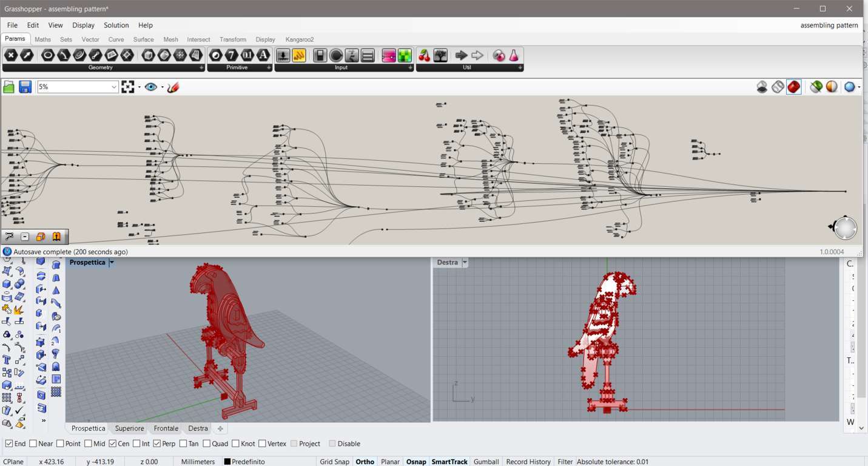Add the Number parameter (0.1 icon)
Image resolution: width=868 pixels, height=466 pixels.
247,55
